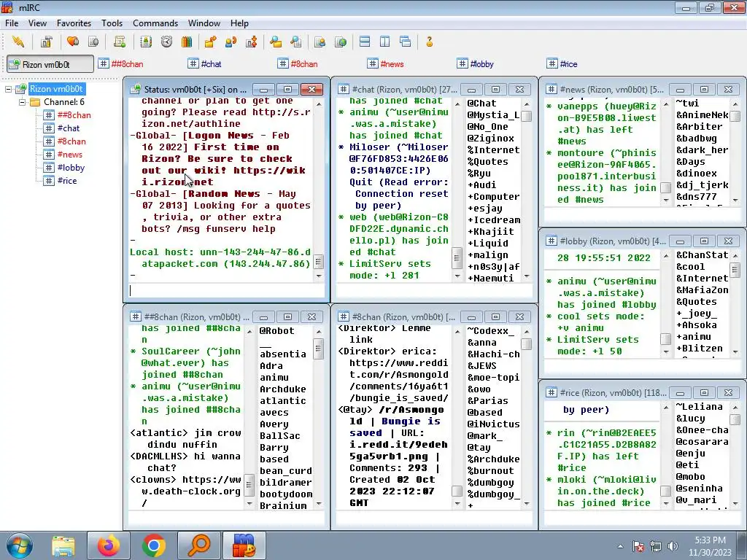Click the Status window scrollbar down arrow
This screenshot has height=560, width=747.
(319, 276)
